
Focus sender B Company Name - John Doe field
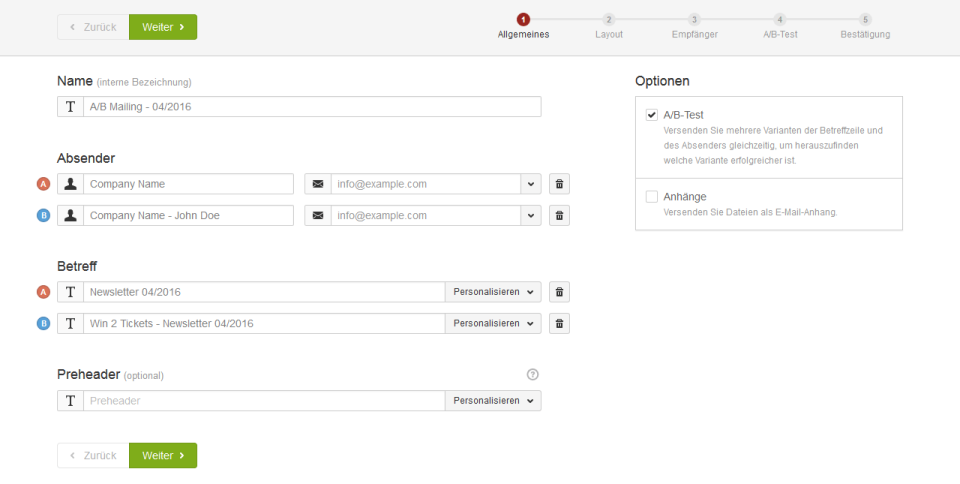coord(189,215)
